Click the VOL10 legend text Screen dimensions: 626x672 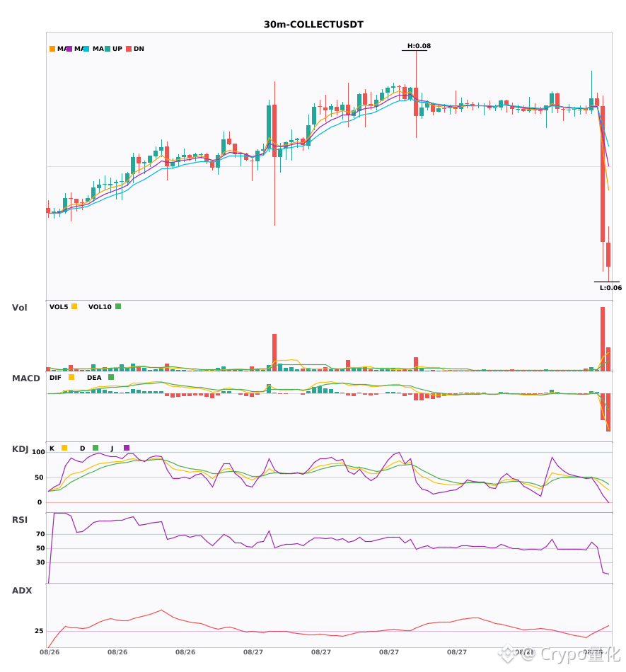click(100, 307)
